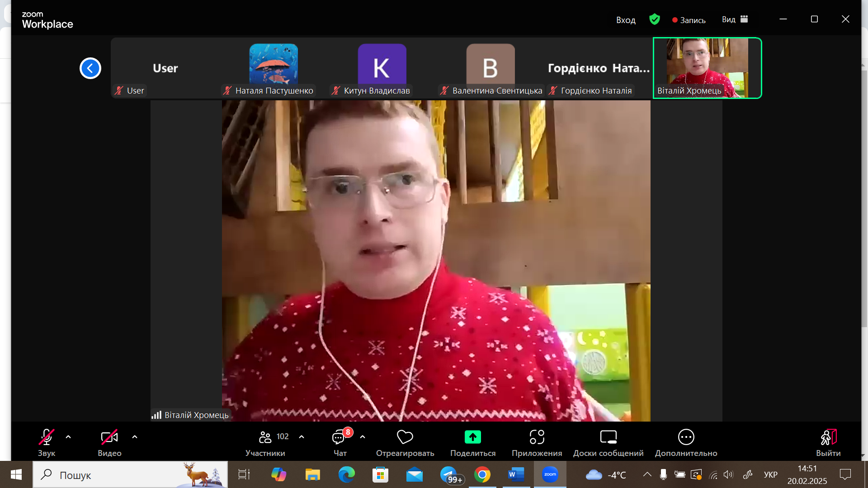This screenshot has width=868, height=488.
Task: Click the green encryption shield icon
Action: point(654,19)
